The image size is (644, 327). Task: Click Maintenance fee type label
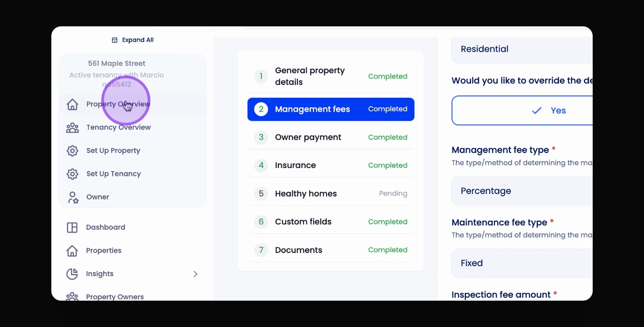pyautogui.click(x=499, y=223)
